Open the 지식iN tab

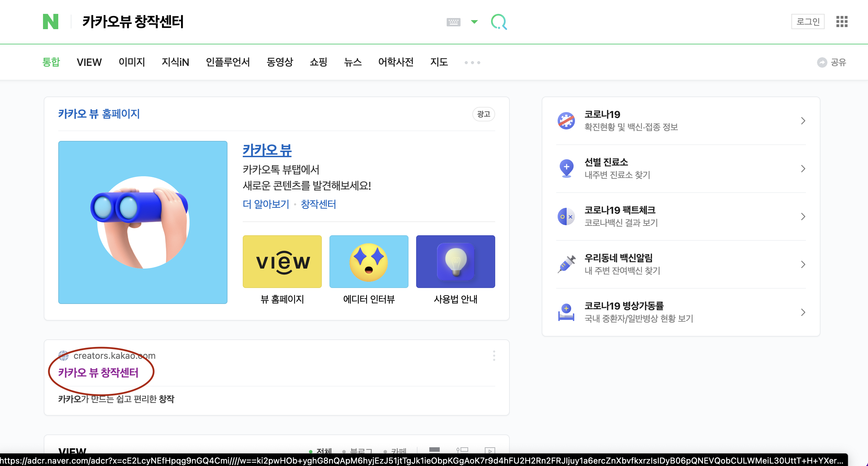click(175, 62)
